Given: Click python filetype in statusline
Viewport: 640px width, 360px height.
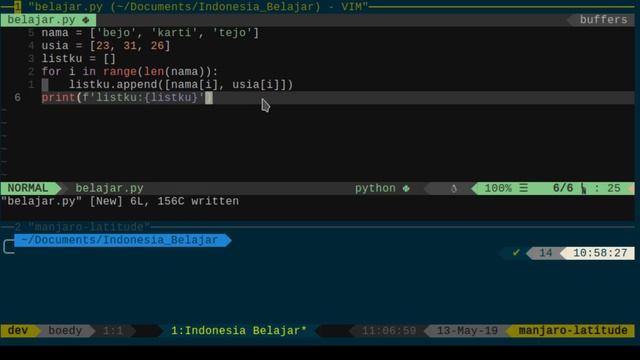Looking at the screenshot, I should coord(375,189).
